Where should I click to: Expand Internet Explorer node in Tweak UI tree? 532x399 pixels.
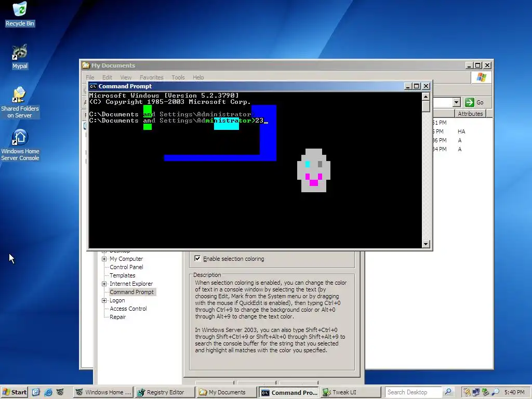tap(104, 284)
